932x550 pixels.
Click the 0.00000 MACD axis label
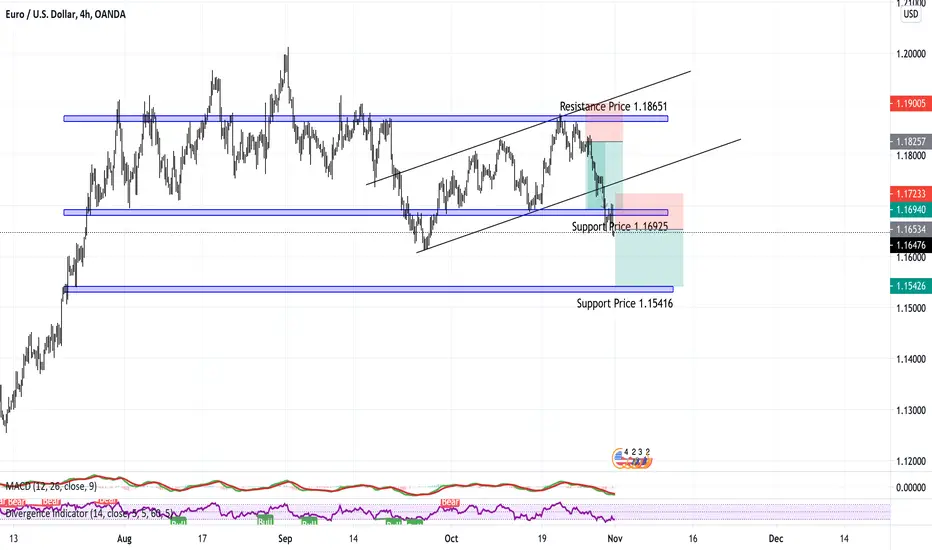tap(911, 488)
